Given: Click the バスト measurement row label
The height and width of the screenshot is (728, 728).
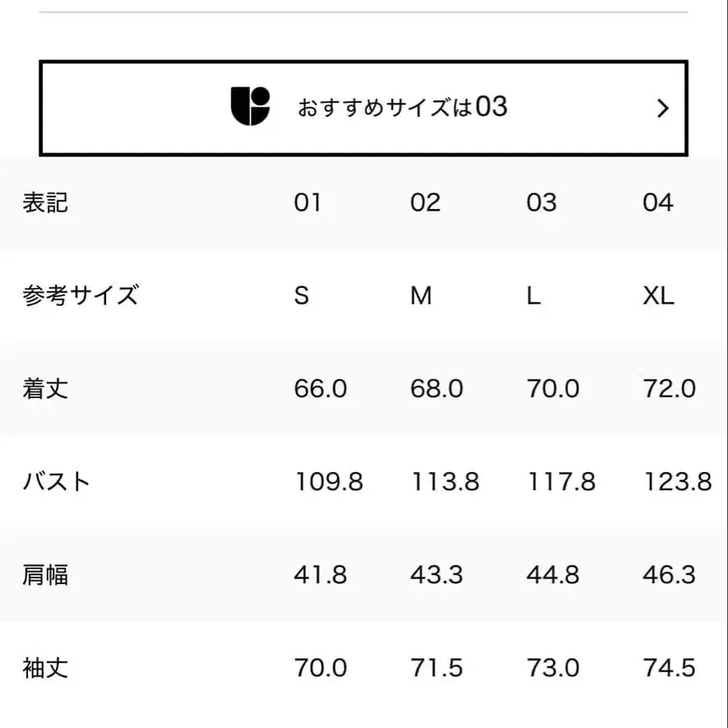Looking at the screenshot, I should [x=56, y=482].
